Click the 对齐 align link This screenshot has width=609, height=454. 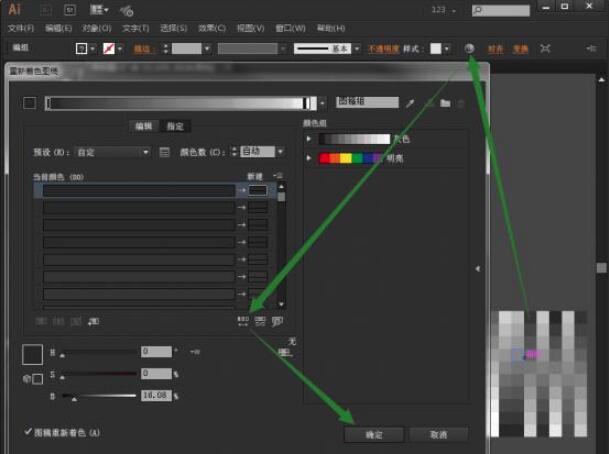[x=496, y=49]
